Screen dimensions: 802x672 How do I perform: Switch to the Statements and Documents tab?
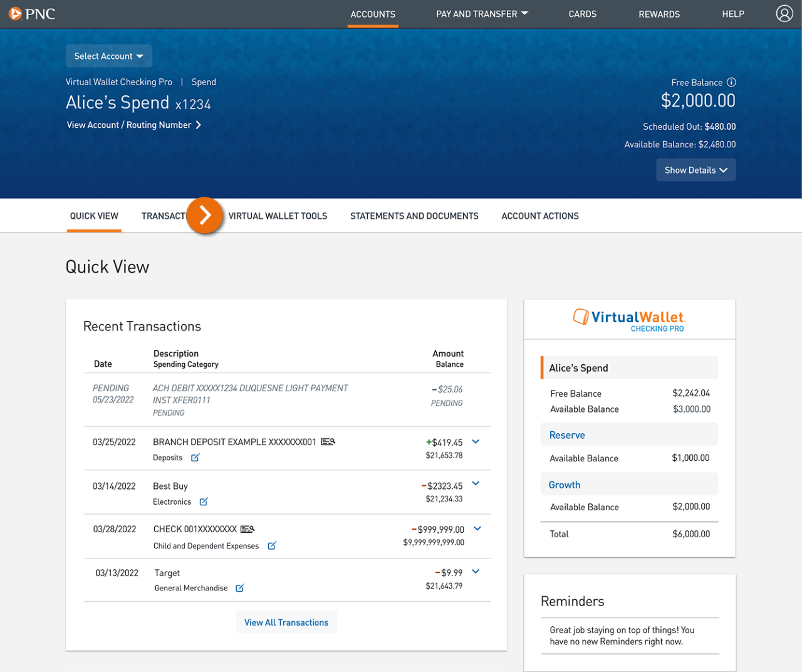click(x=414, y=216)
